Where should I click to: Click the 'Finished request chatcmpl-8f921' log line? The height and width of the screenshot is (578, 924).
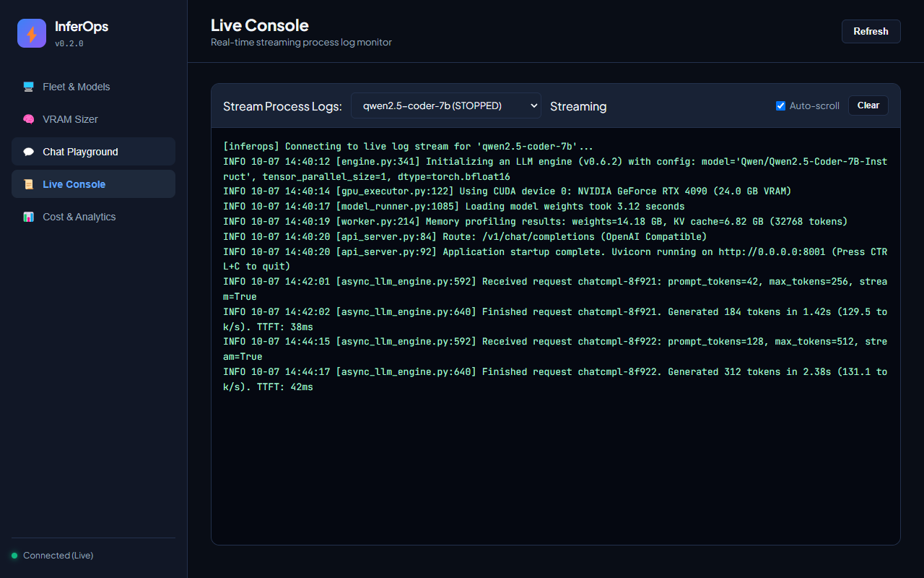[555, 319]
